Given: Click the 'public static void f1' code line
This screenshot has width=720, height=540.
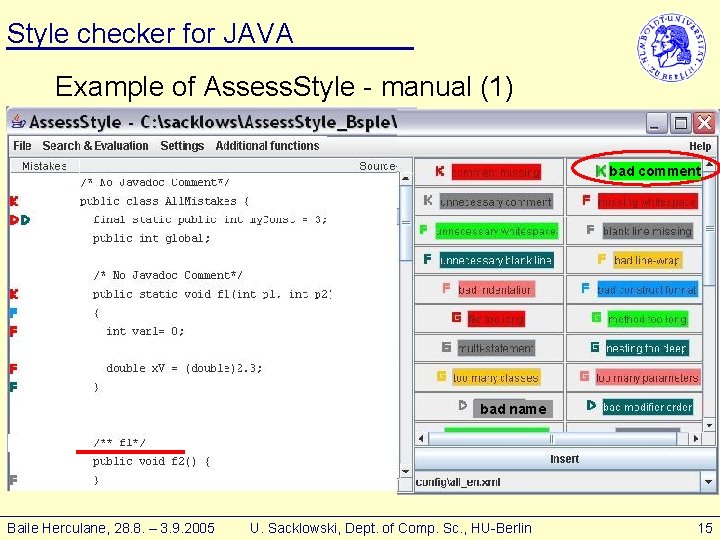Looking at the screenshot, I should 211,294.
